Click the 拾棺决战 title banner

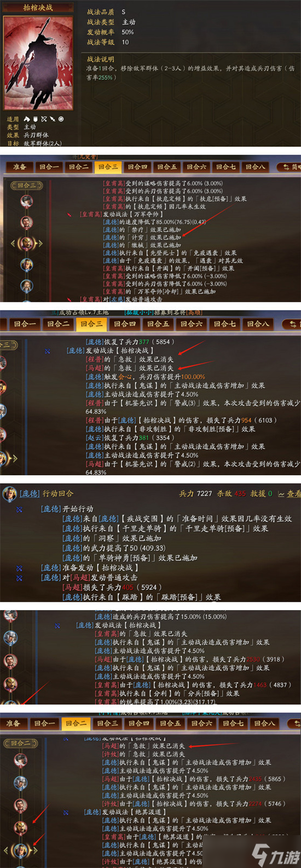(38, 8)
